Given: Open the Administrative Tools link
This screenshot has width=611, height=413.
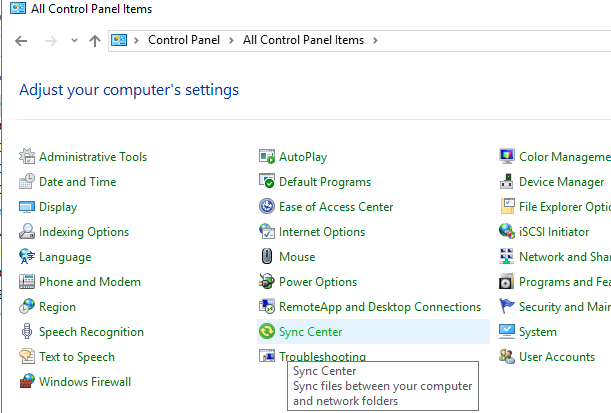Looking at the screenshot, I should click(x=93, y=157).
